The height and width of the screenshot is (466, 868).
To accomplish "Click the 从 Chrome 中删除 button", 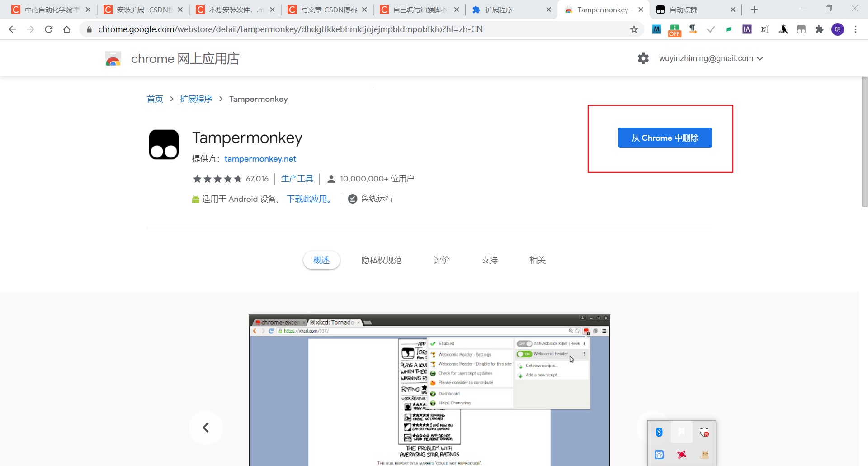I will click(x=665, y=138).
